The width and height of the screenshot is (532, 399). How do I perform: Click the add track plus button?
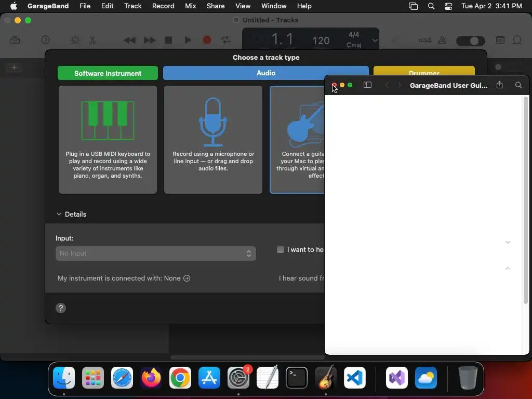[14, 68]
